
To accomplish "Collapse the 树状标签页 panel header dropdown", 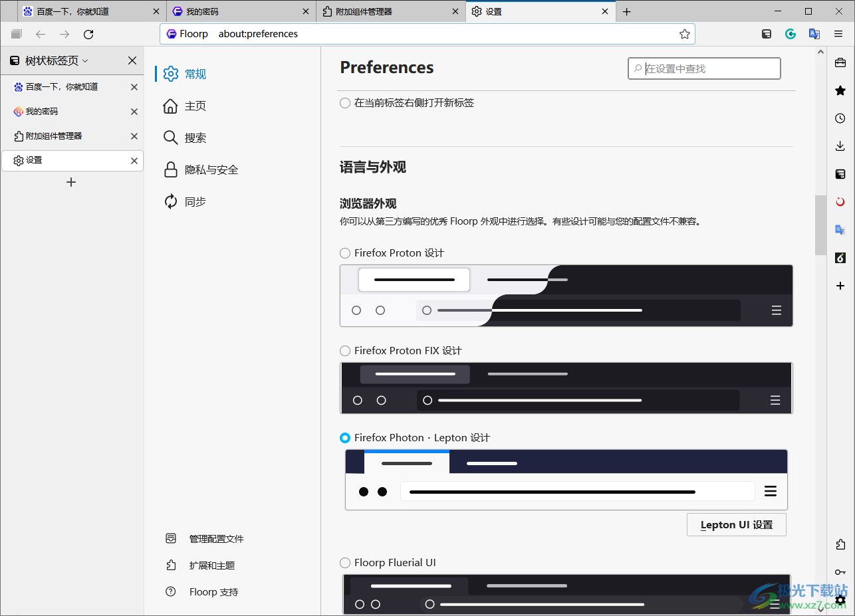I will pos(85,60).
